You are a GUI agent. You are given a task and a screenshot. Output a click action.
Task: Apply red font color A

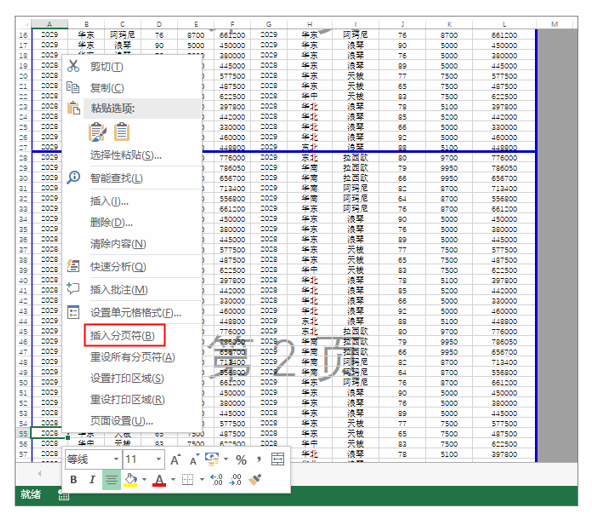tap(159, 480)
